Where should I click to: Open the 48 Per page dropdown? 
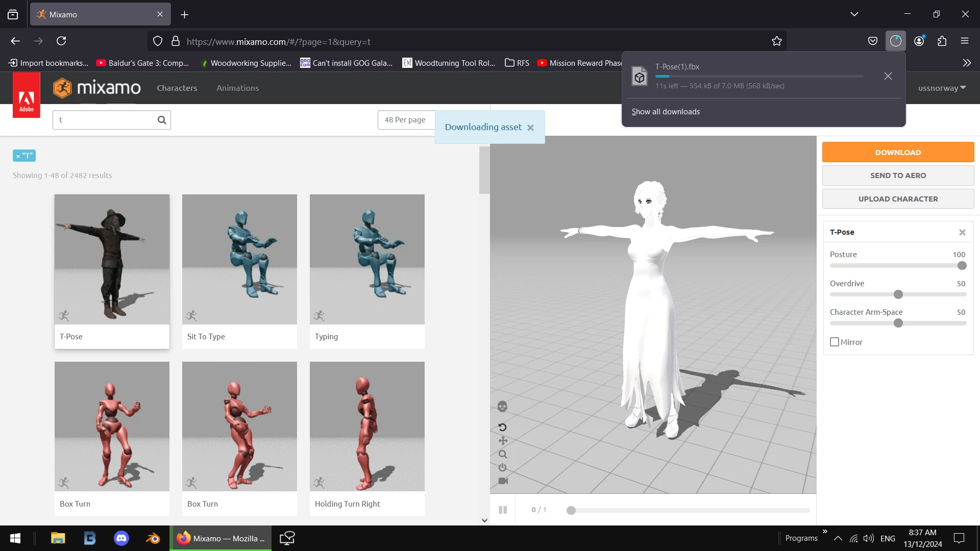(406, 120)
